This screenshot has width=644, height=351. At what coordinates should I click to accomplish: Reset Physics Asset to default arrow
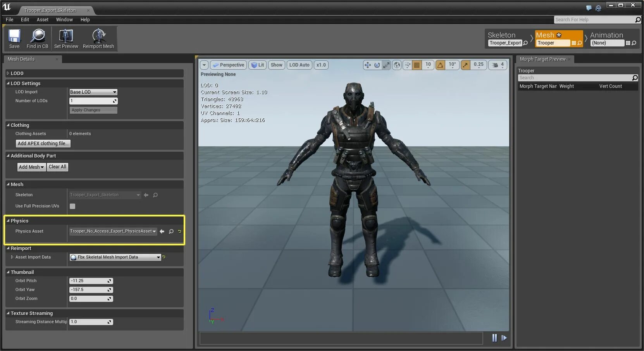pos(179,231)
